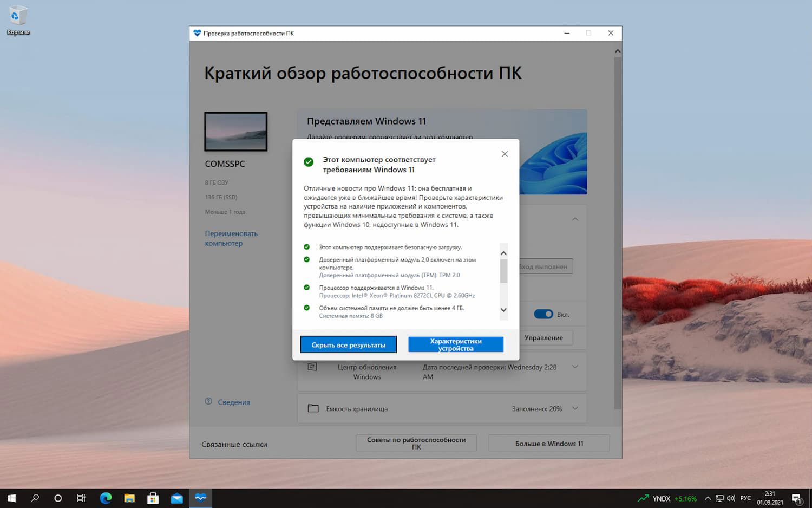The image size is (812, 508).
Task: Click storage capacity folder icon
Action: tap(313, 408)
